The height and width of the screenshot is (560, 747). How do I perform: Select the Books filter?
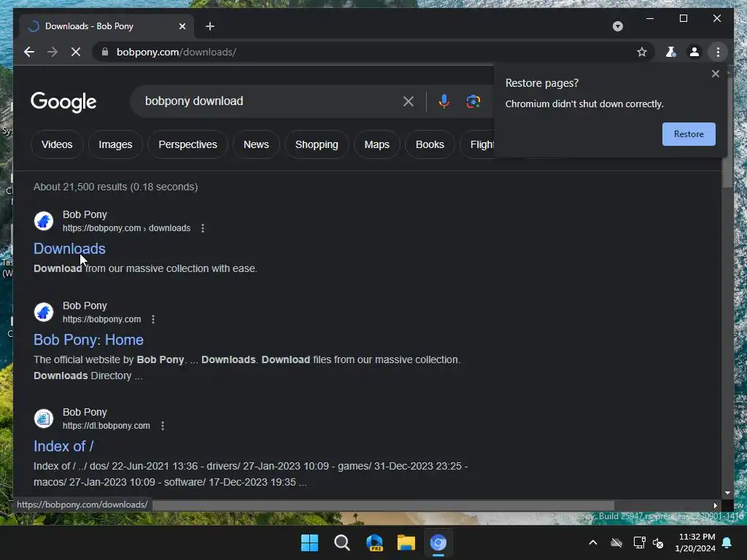point(430,144)
